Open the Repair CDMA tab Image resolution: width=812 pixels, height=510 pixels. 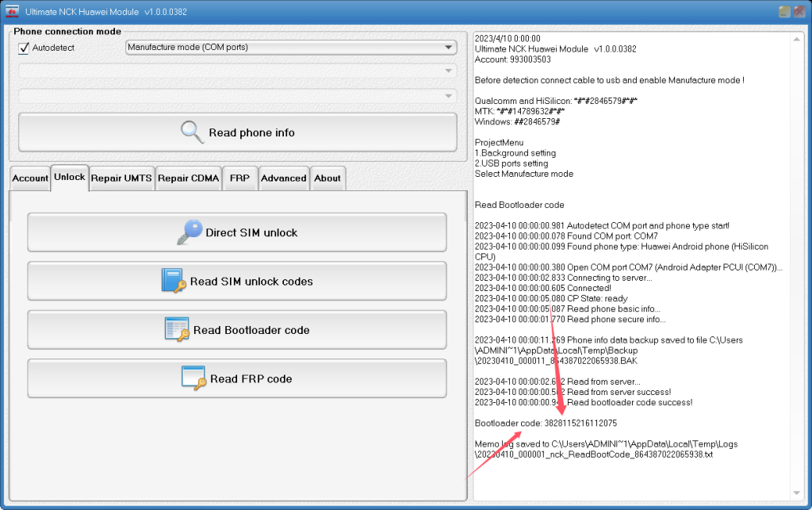189,178
